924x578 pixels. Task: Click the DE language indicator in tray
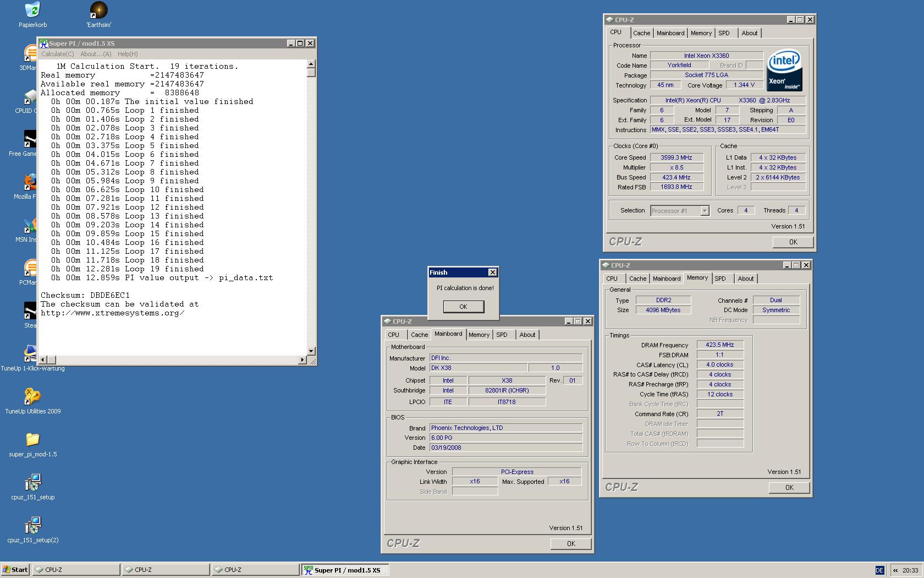[879, 570]
